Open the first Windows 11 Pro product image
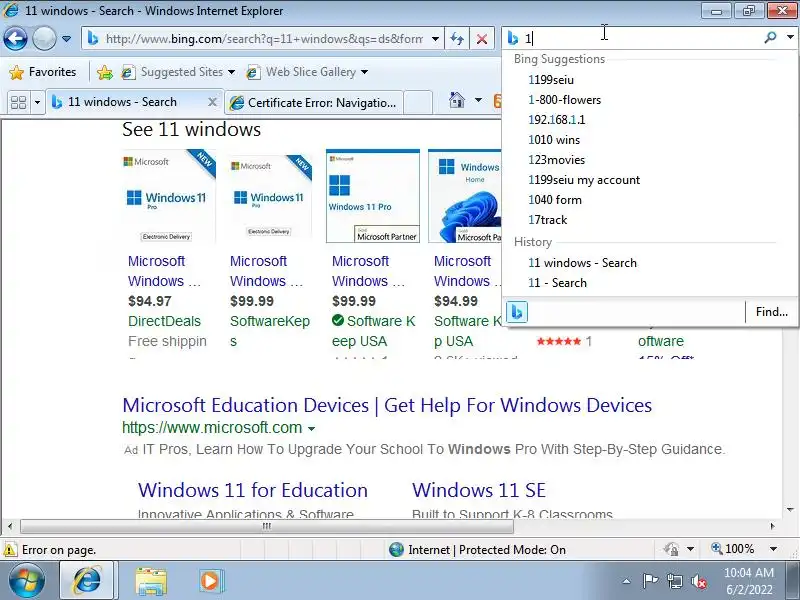Viewport: 800px width, 600px height. click(169, 196)
